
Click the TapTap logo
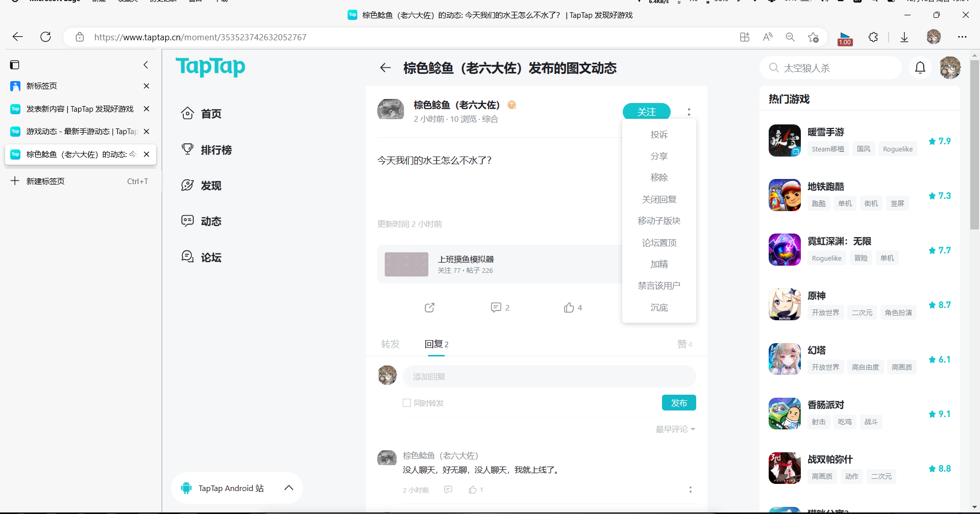(210, 66)
